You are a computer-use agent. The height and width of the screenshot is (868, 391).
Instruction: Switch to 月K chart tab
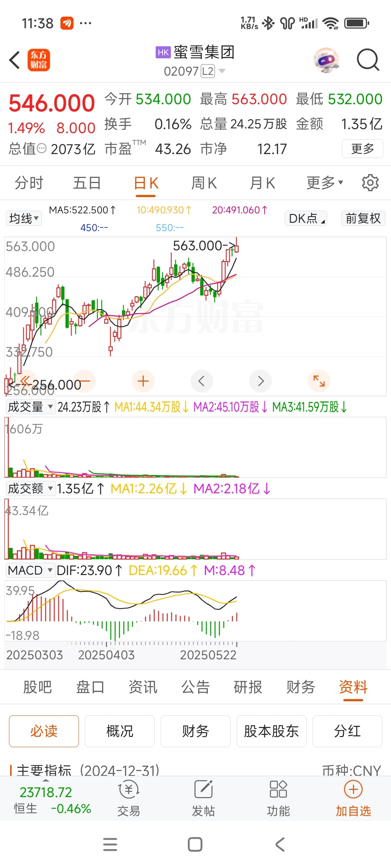(262, 183)
